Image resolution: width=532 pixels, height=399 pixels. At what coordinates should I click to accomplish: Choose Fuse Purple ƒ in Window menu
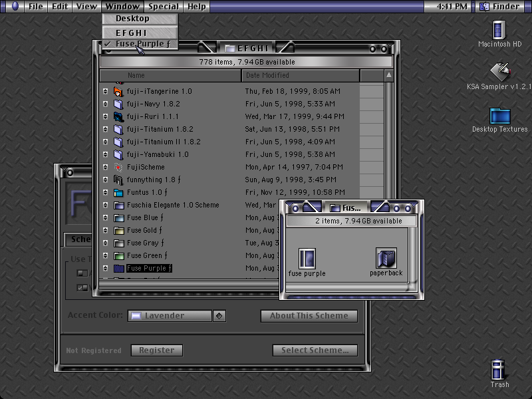[140, 44]
